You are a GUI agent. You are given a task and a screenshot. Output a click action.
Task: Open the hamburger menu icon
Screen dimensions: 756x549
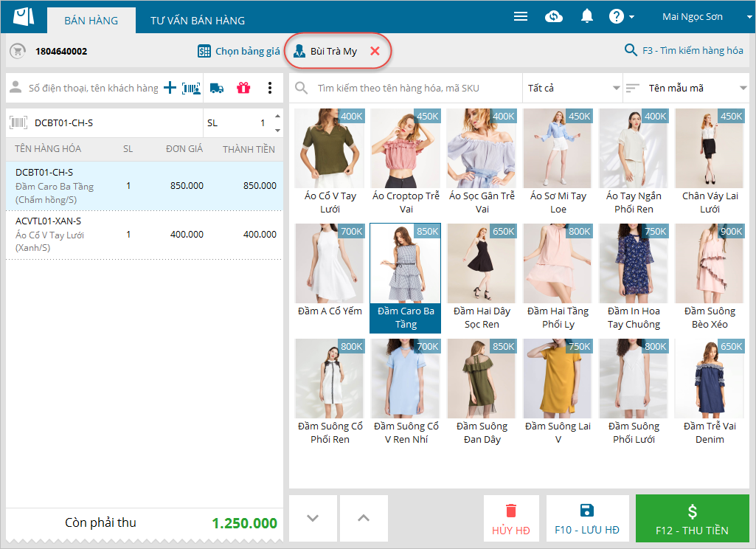tap(521, 16)
